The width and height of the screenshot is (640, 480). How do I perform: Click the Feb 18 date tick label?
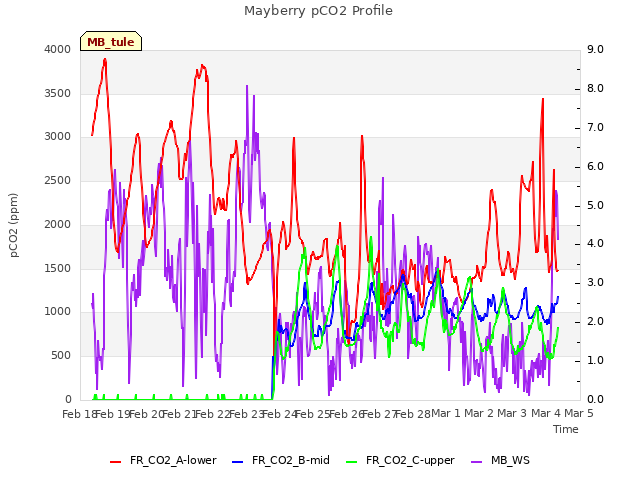79,414
